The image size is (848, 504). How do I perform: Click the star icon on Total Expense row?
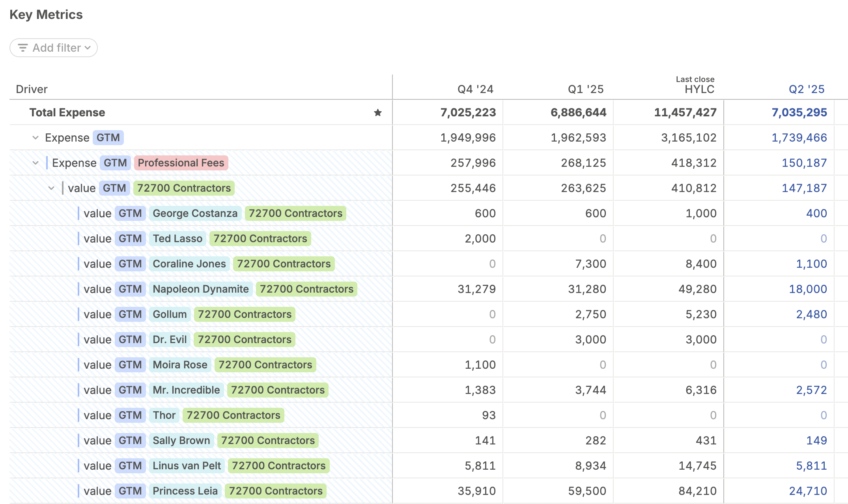[x=377, y=113]
